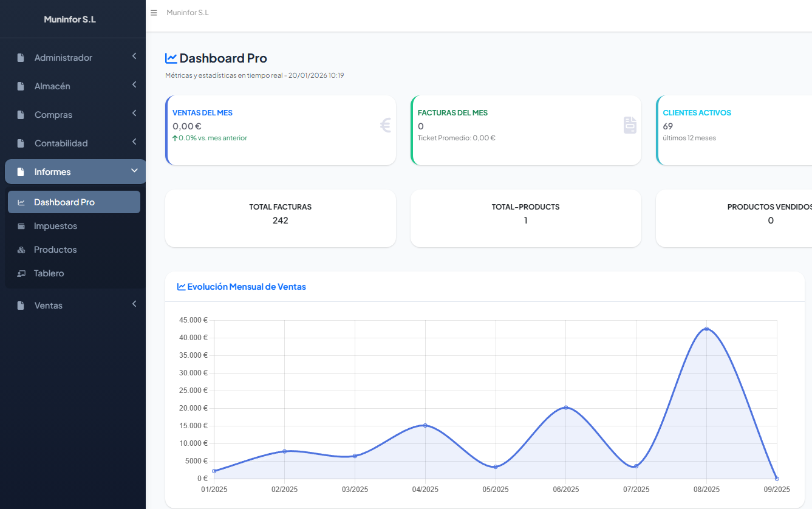The width and height of the screenshot is (812, 509).
Task: Open the Impuestos report
Action: pos(55,226)
